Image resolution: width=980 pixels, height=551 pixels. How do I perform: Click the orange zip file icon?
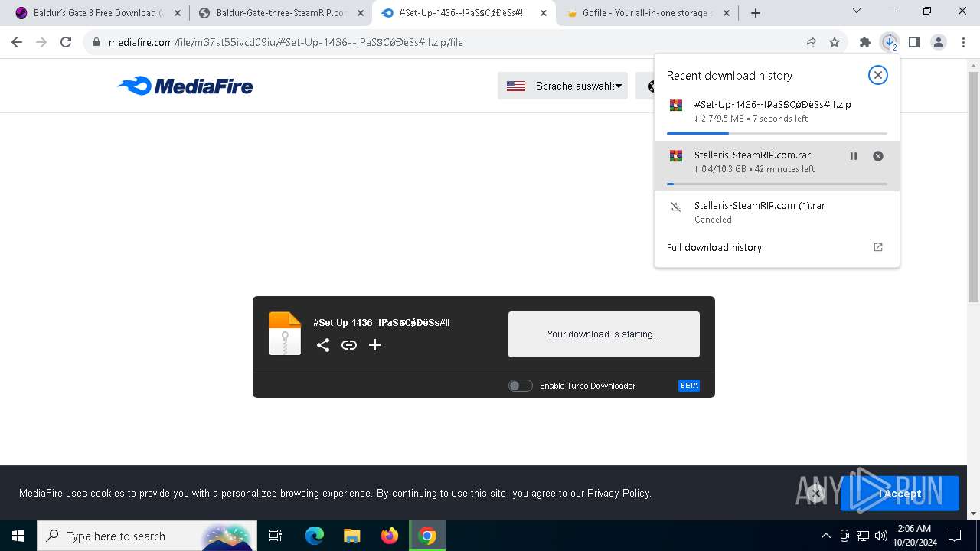pyautogui.click(x=285, y=334)
